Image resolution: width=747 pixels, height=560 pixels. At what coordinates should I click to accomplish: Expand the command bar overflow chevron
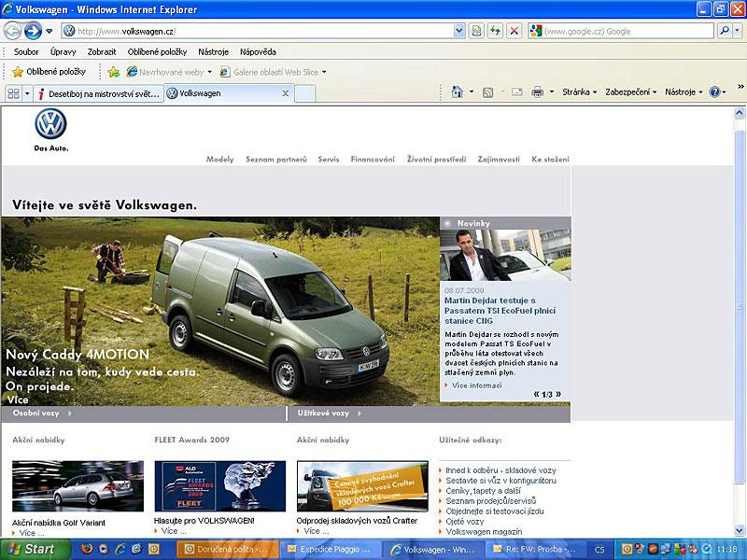[740, 87]
